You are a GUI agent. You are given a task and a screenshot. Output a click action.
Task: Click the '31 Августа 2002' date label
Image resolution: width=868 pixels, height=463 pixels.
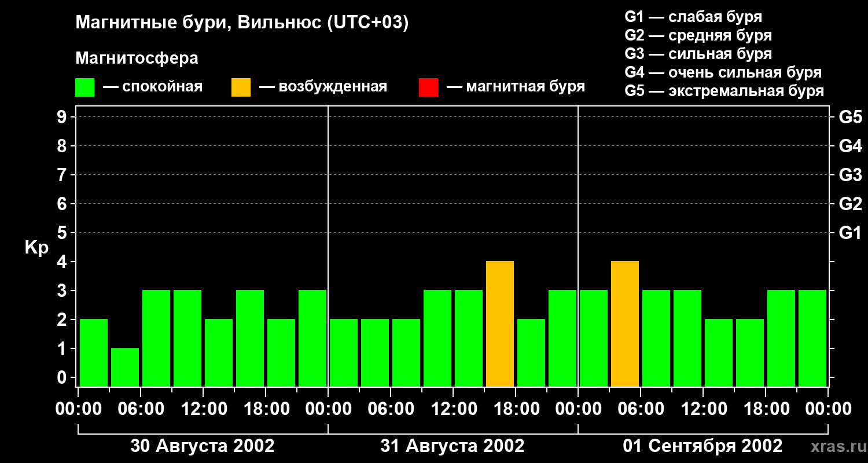[453, 446]
